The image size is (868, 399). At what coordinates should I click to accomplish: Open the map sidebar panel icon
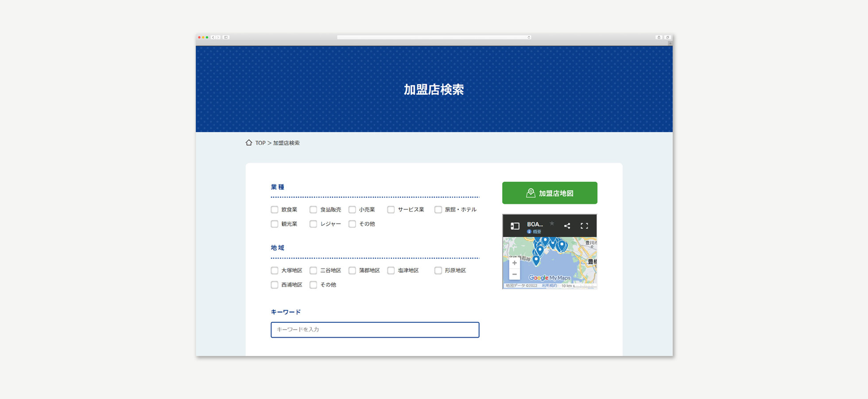click(515, 226)
